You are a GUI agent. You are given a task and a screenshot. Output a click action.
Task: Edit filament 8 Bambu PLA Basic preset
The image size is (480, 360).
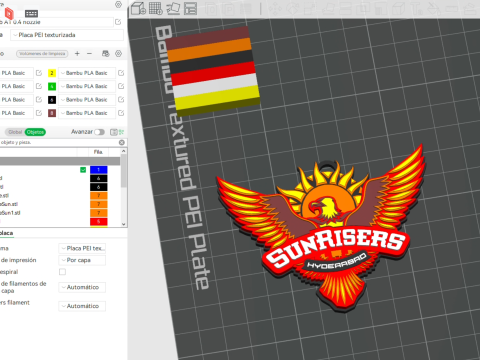click(x=121, y=113)
